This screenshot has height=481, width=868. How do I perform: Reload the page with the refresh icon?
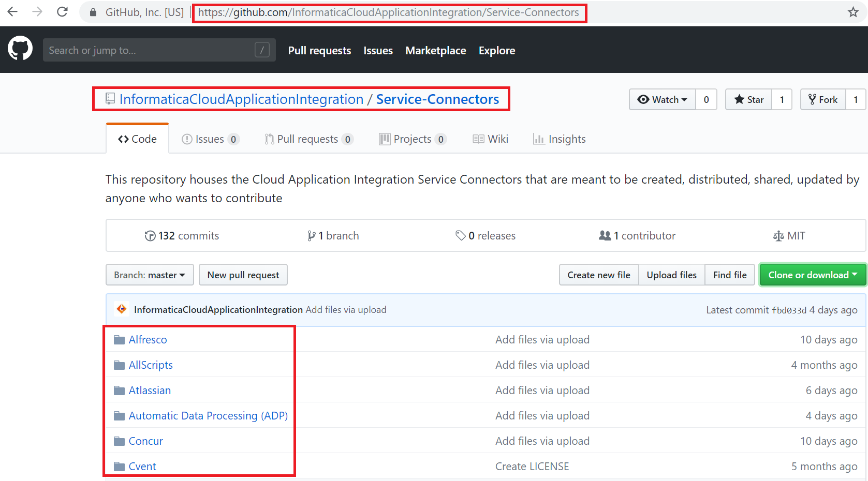[x=62, y=12]
